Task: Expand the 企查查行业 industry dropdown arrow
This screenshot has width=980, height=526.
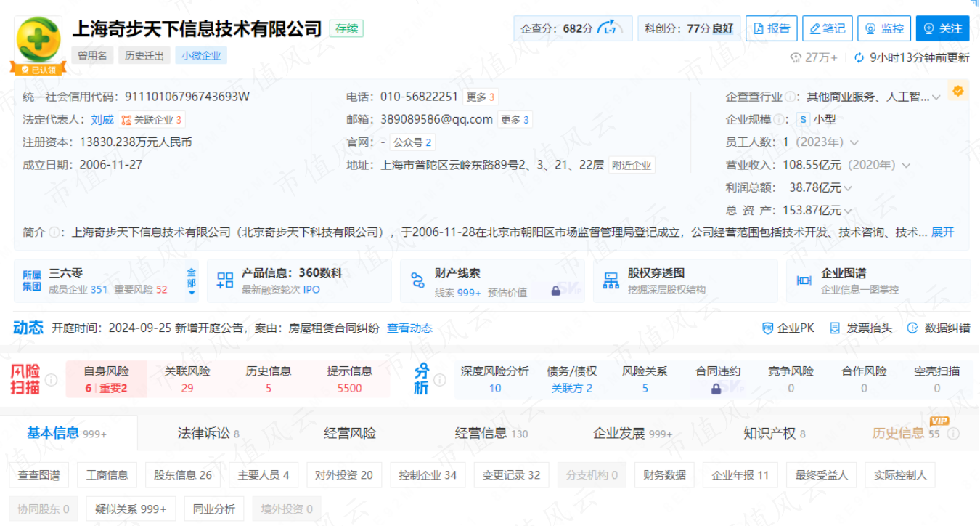Action: click(936, 97)
